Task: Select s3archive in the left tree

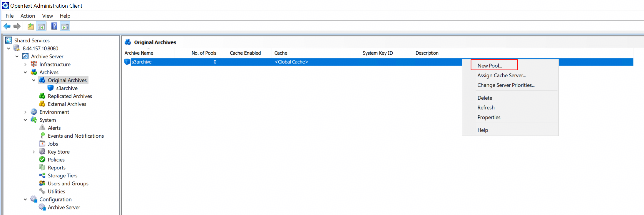Action: [67, 88]
